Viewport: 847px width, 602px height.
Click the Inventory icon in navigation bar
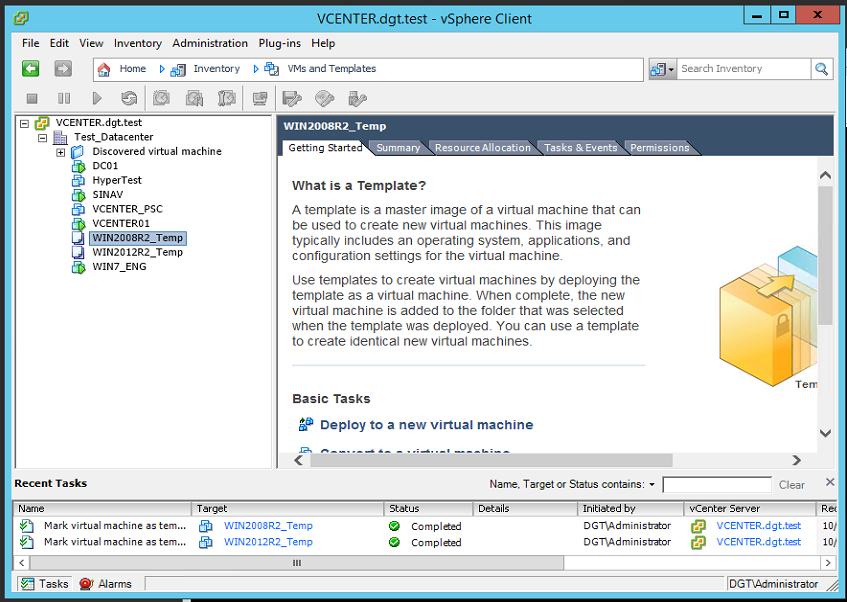click(x=178, y=69)
